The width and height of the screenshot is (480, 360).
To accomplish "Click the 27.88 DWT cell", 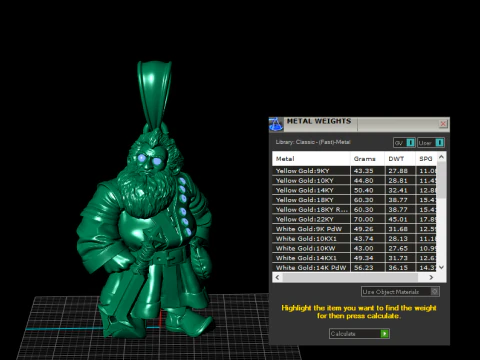I will pos(400,171).
